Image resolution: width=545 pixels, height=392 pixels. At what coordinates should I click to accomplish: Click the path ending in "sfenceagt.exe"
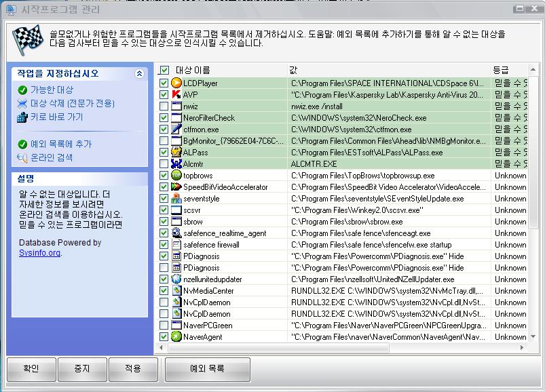point(361,233)
